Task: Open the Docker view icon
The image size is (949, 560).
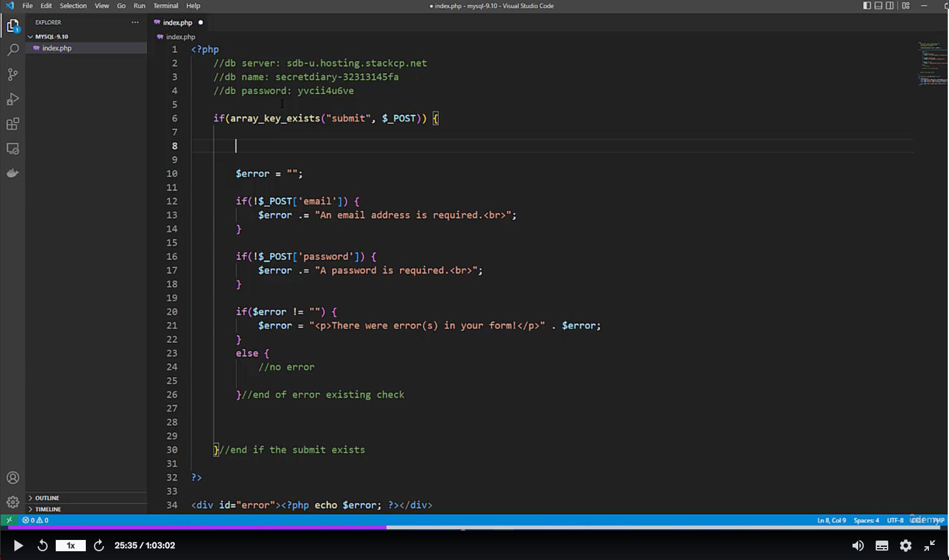Action: [x=13, y=173]
